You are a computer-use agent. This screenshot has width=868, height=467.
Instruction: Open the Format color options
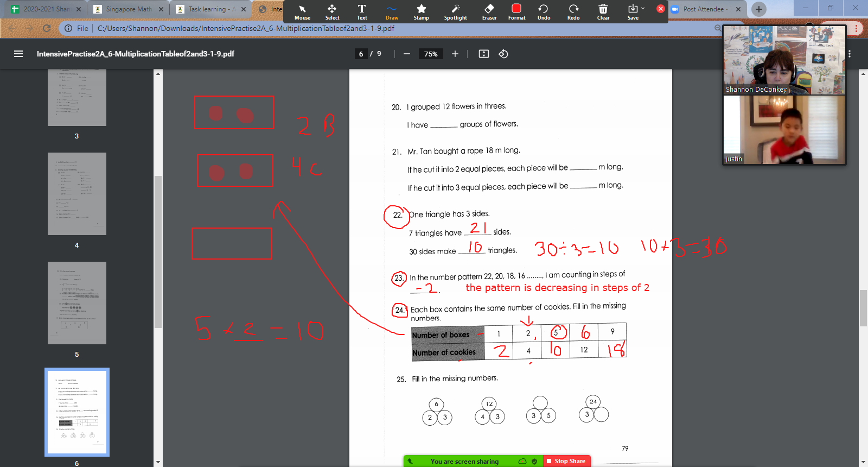pos(516,12)
